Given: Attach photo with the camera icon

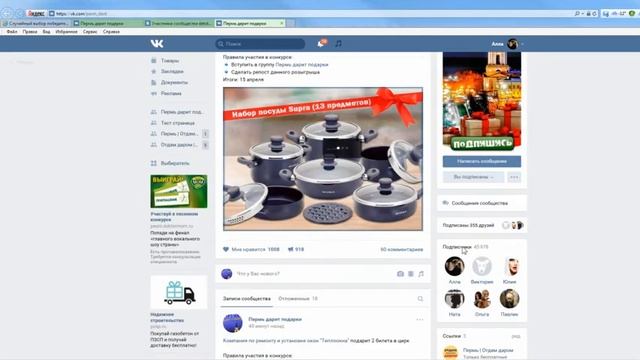Looking at the screenshot, I should (x=400, y=274).
